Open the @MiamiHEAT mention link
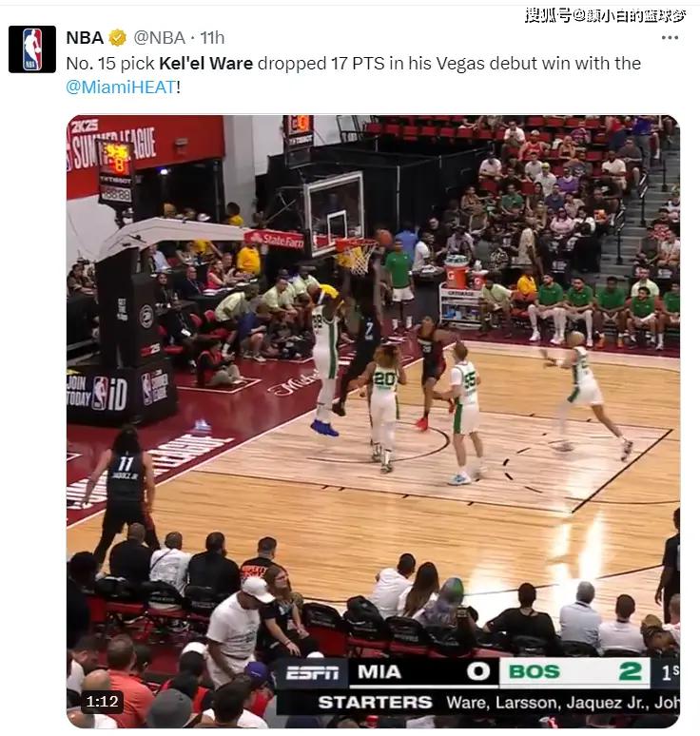 pyautogui.click(x=121, y=87)
